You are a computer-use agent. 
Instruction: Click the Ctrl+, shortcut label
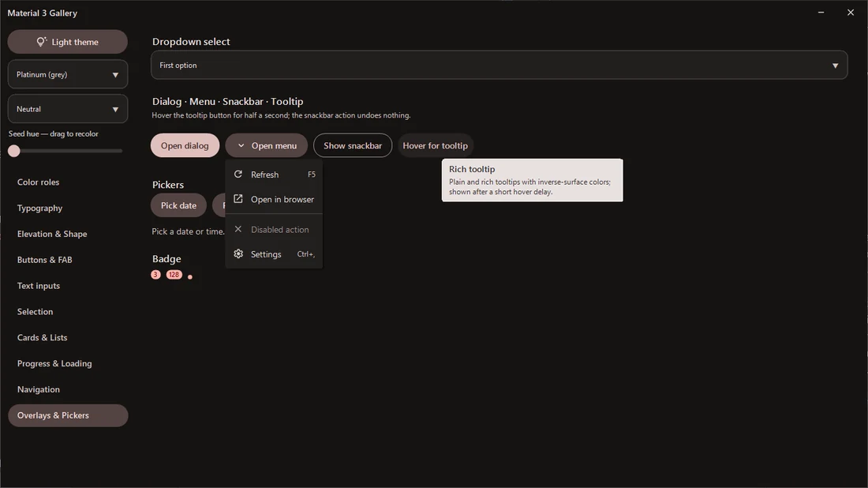[x=306, y=254]
